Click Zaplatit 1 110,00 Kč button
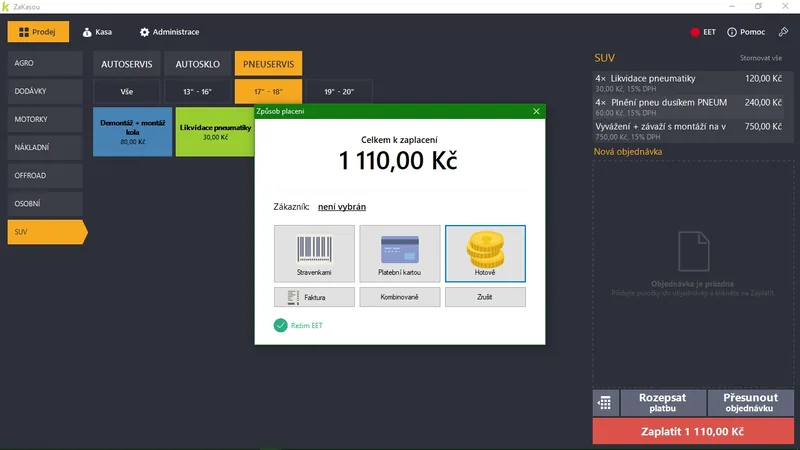The height and width of the screenshot is (450, 800). [x=693, y=431]
